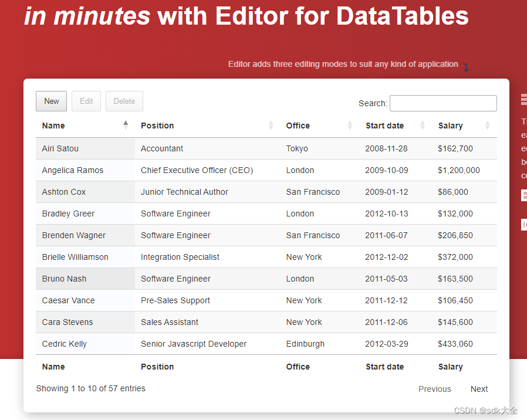Image resolution: width=527 pixels, height=420 pixels.
Task: Click the Office column sort arrows icon
Action: [350, 126]
